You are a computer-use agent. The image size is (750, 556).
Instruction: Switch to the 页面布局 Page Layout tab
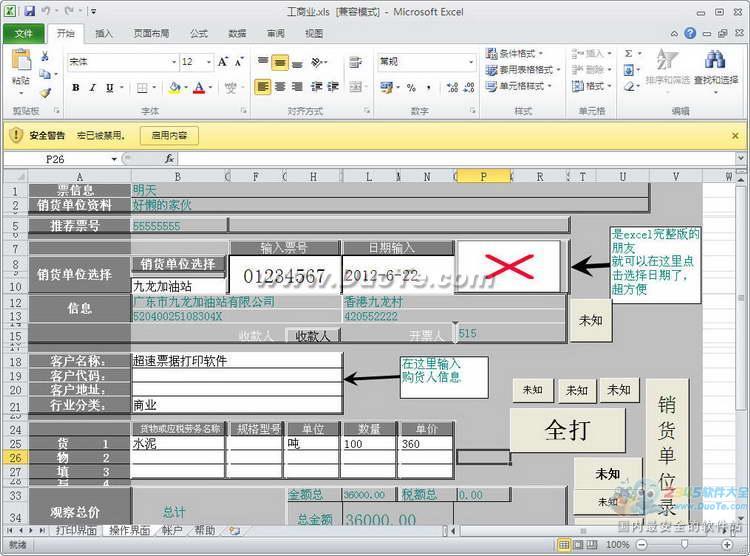tap(151, 33)
